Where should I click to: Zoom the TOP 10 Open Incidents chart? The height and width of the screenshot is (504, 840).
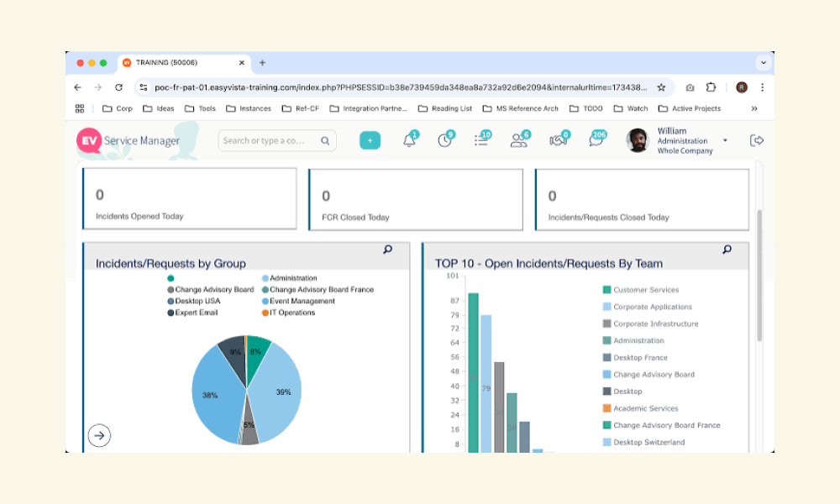point(727,249)
